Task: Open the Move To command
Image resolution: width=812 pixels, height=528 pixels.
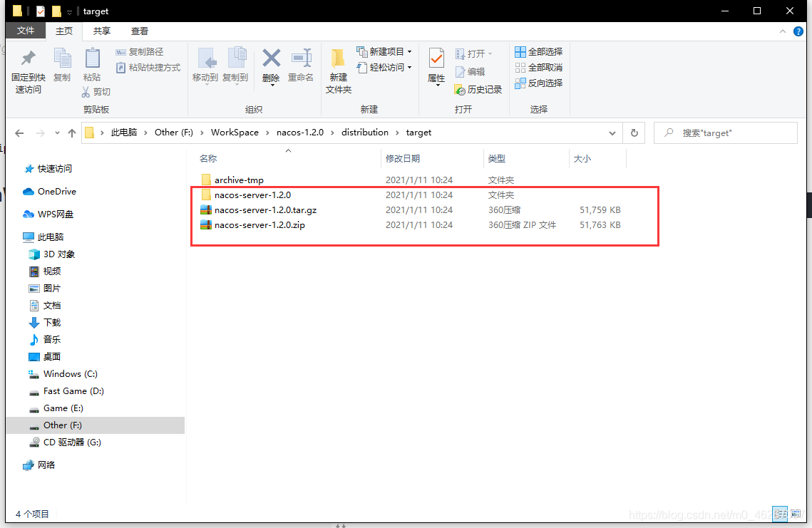Action: (x=205, y=66)
